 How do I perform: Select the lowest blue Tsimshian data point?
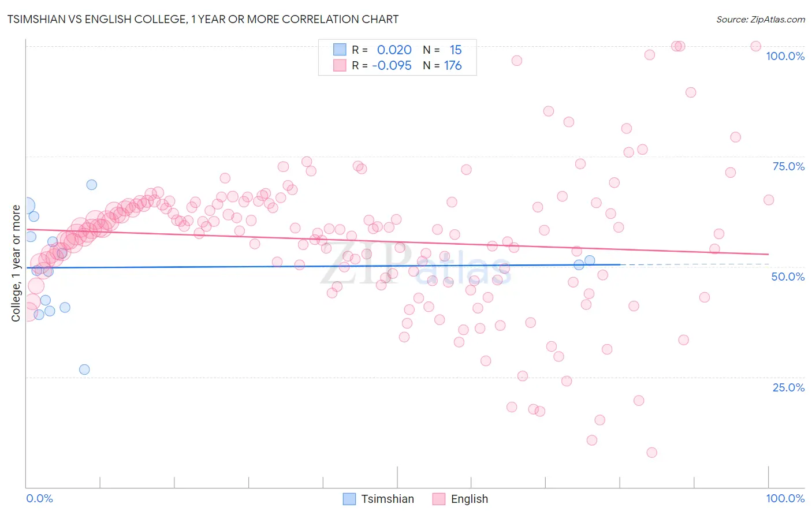point(84,370)
